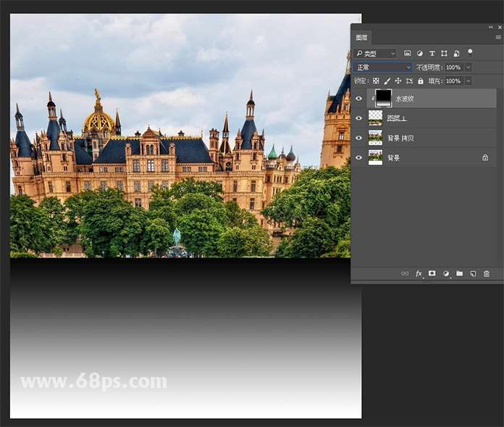Open the 类型 layer filter dropdown
This screenshot has height=427, width=504.
pos(375,53)
